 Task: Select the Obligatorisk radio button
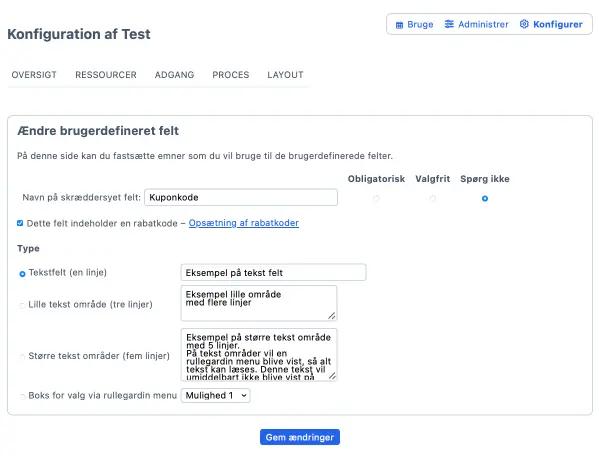tap(376, 199)
